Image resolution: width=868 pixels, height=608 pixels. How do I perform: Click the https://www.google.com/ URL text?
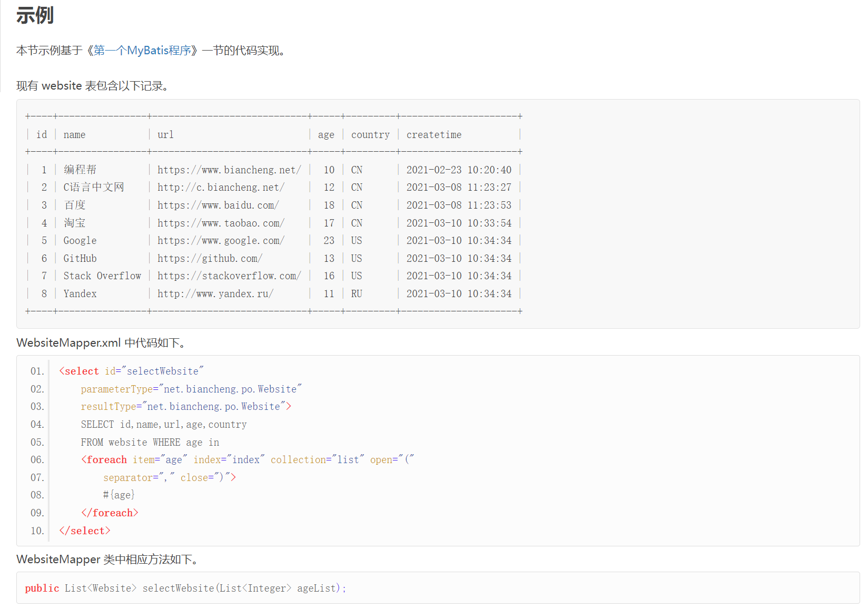pos(221,241)
